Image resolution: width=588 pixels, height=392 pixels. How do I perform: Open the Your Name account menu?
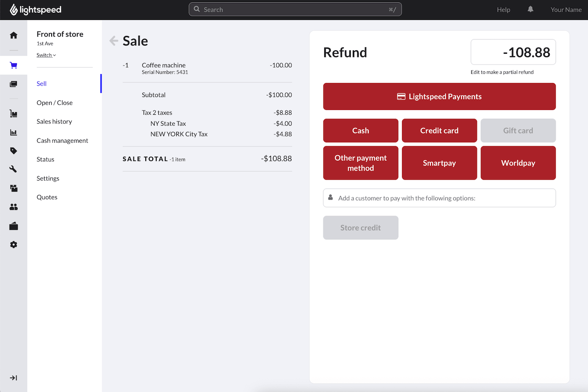pyautogui.click(x=566, y=10)
